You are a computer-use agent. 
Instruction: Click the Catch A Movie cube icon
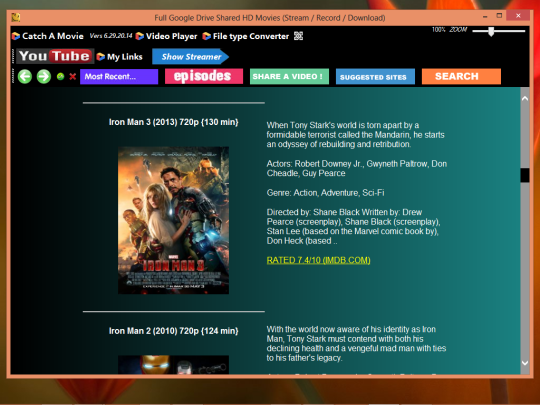16,36
